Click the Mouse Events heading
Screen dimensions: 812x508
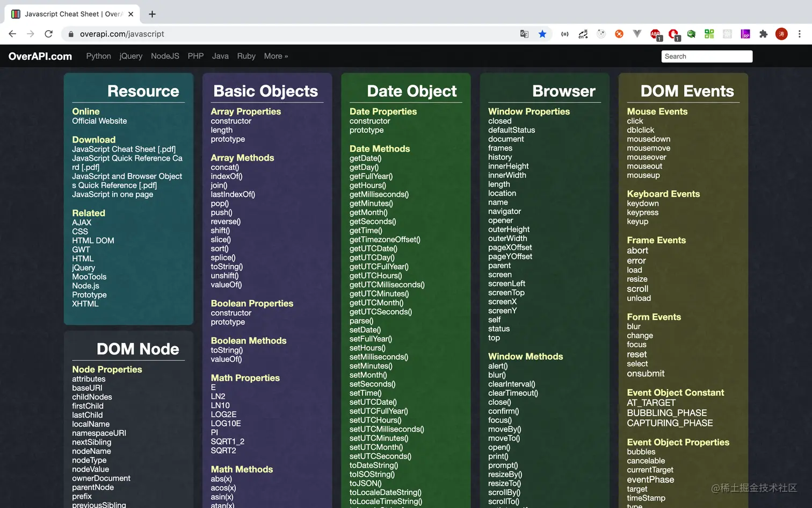pos(657,111)
